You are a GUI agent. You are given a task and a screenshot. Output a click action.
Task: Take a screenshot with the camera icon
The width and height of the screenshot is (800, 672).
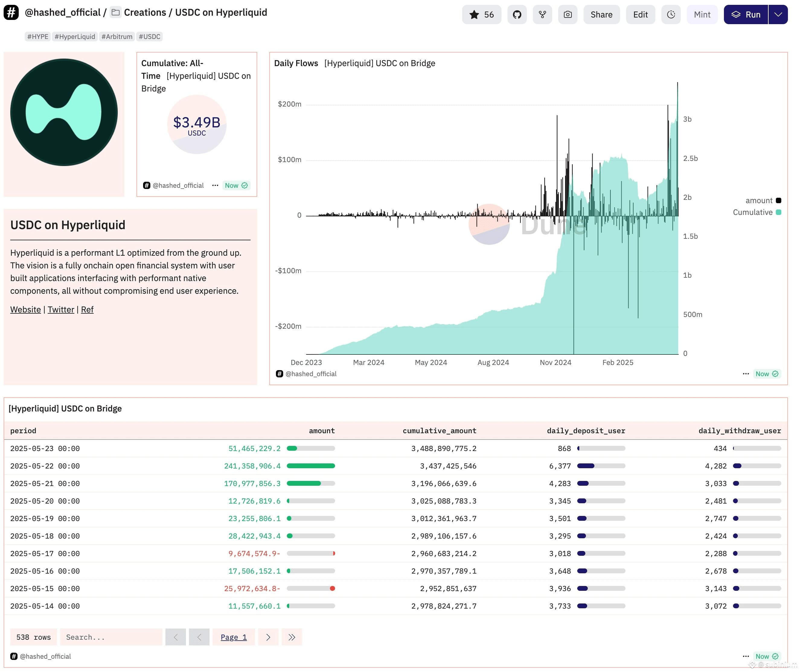coord(568,14)
